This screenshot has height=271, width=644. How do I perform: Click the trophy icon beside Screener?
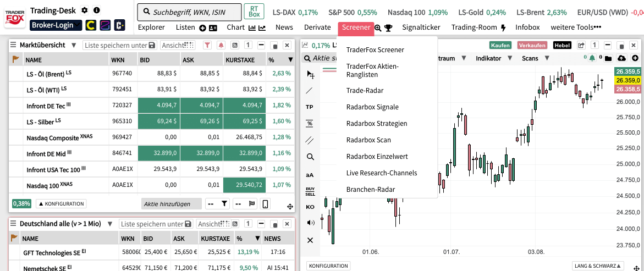click(388, 28)
